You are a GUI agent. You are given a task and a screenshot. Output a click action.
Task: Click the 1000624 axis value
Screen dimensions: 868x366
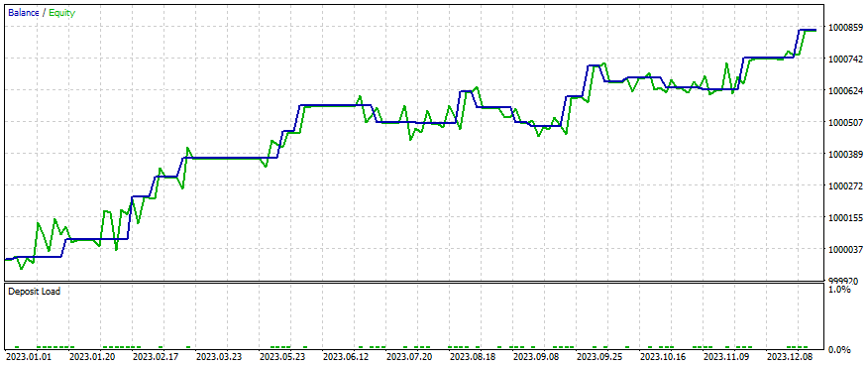pyautogui.click(x=845, y=90)
